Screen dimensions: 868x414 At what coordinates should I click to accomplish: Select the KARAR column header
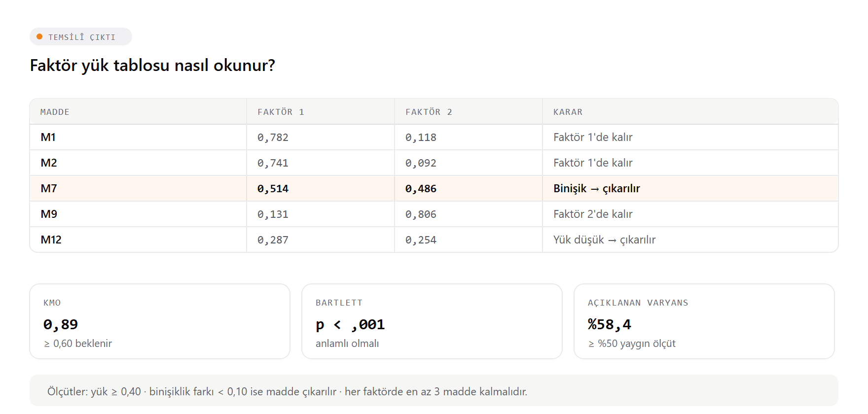(568, 112)
